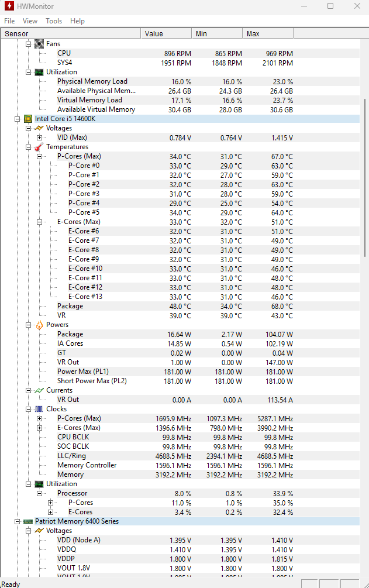The height and width of the screenshot is (588, 369).
Task: Open the Tools menu
Action: click(x=54, y=21)
